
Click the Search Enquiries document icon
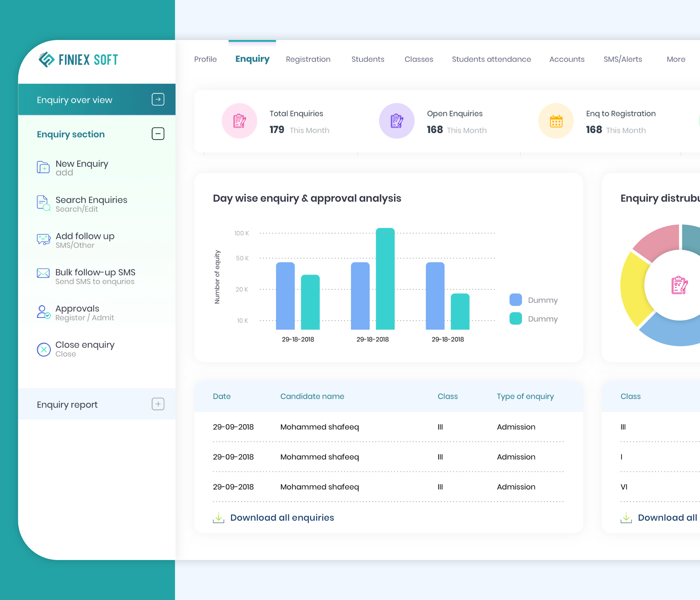[x=43, y=203]
